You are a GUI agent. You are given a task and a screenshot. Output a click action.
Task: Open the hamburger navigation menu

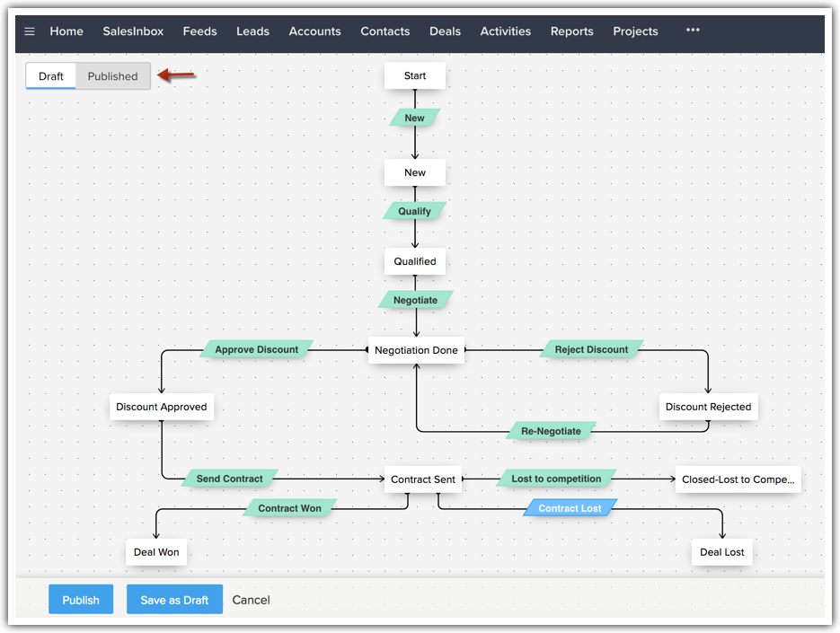click(x=30, y=31)
